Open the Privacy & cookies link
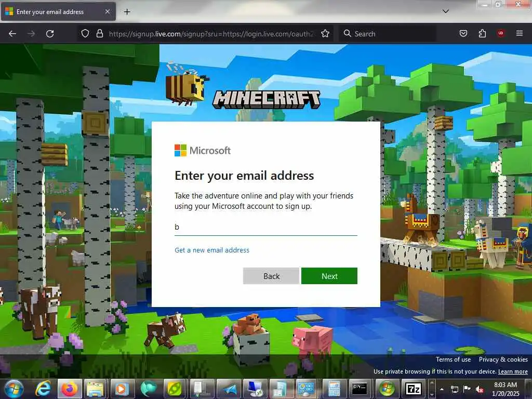 (503, 360)
